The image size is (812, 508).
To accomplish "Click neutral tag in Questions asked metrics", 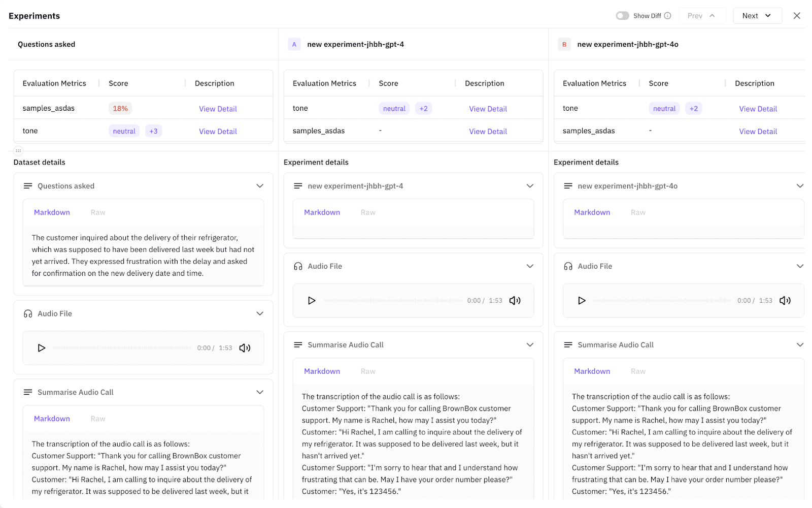I will tap(124, 131).
